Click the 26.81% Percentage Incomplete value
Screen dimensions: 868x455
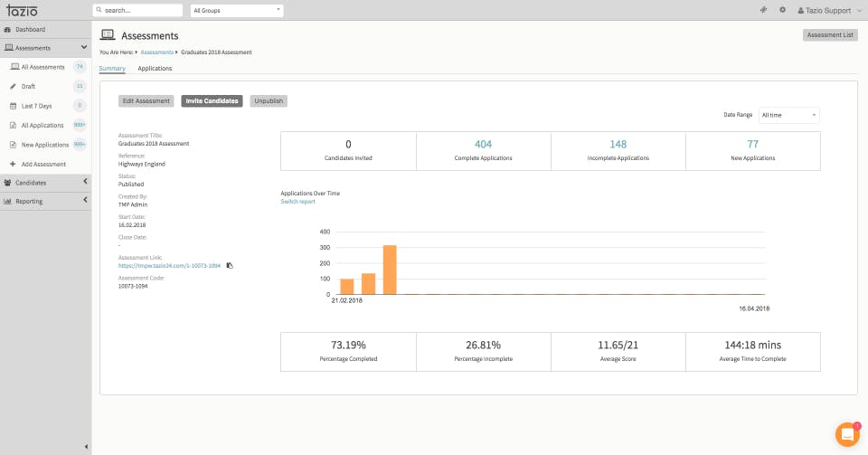coord(483,345)
